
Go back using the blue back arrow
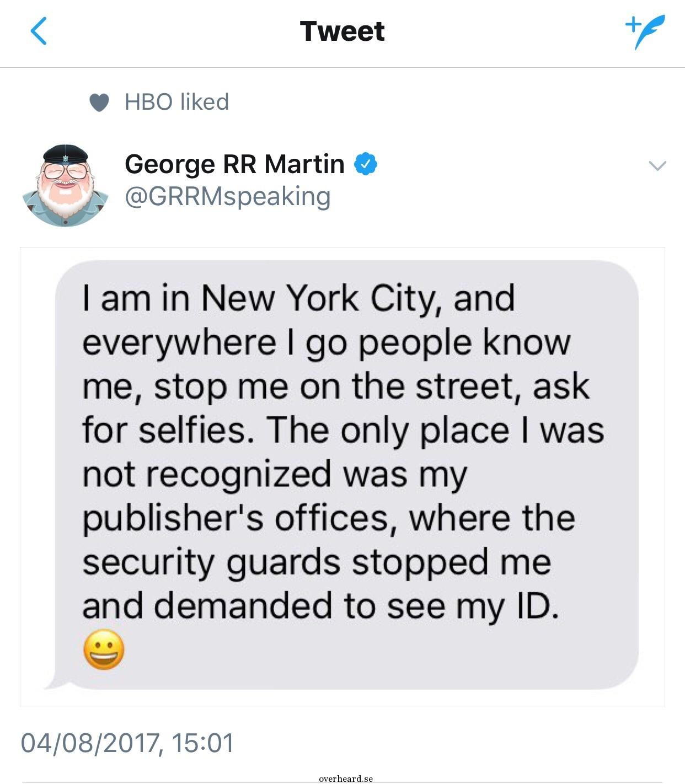tap(39, 31)
